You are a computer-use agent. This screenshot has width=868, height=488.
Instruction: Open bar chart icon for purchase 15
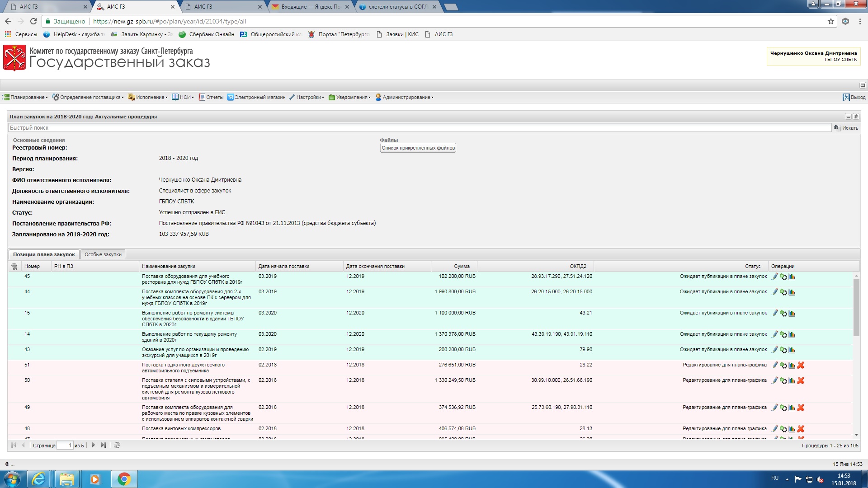792,313
